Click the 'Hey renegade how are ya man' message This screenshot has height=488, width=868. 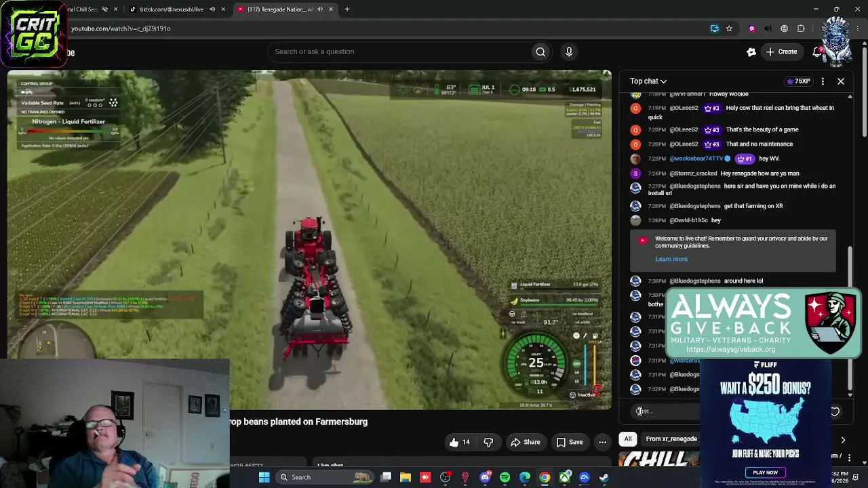click(x=759, y=174)
